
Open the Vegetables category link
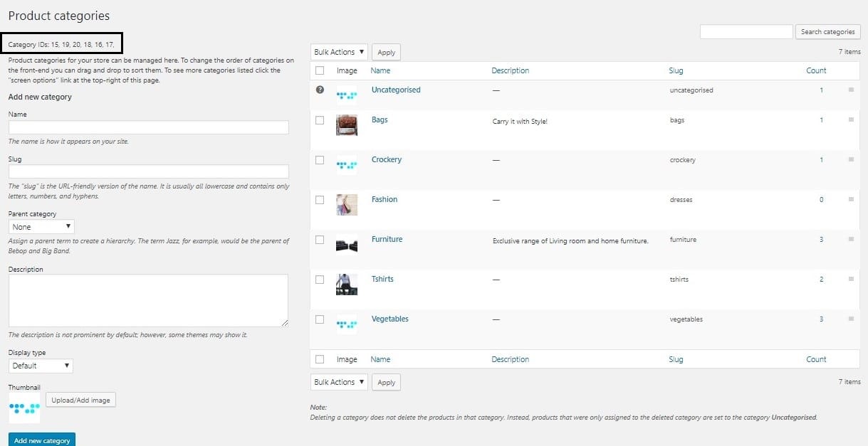tap(389, 319)
